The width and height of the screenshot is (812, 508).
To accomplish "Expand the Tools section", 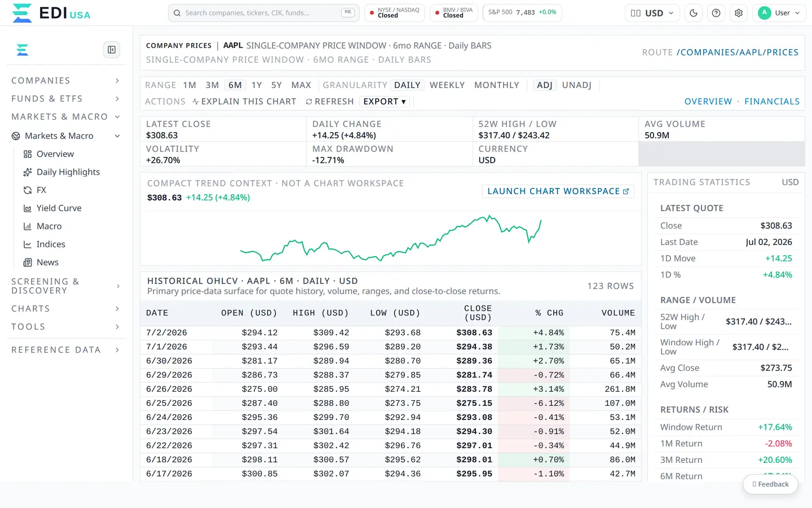I will click(65, 327).
